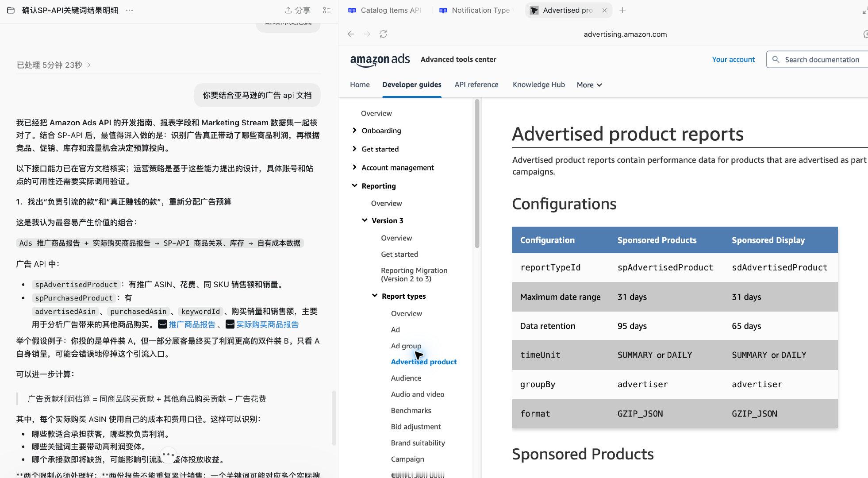868x478 pixels.
Task: Open the Developer guides navigation tab
Action: click(x=411, y=85)
